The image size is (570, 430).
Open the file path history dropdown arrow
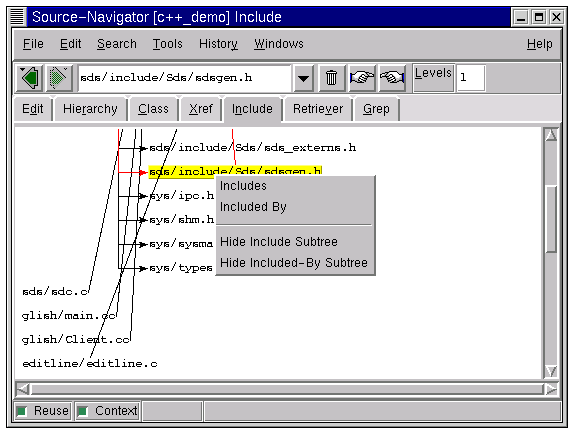tap(304, 78)
